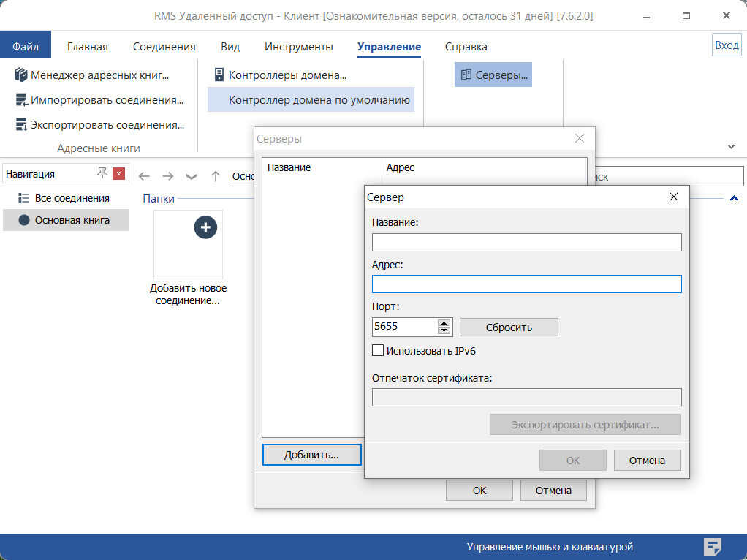This screenshot has width=747, height=560.
Task: Select Все соединения in navigation
Action: [66, 198]
